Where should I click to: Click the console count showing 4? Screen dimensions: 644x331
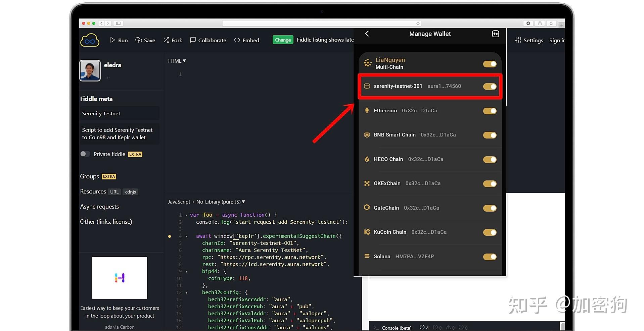[424, 328]
